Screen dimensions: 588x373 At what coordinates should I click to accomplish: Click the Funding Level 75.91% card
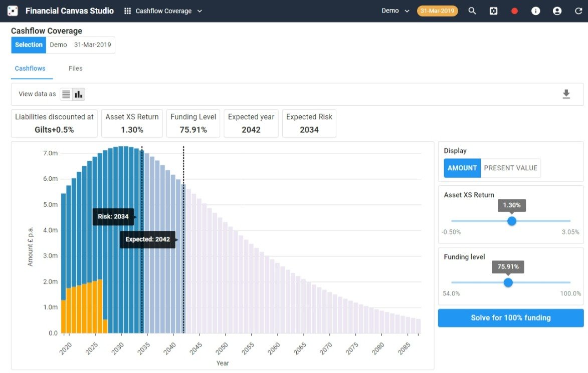click(x=193, y=123)
